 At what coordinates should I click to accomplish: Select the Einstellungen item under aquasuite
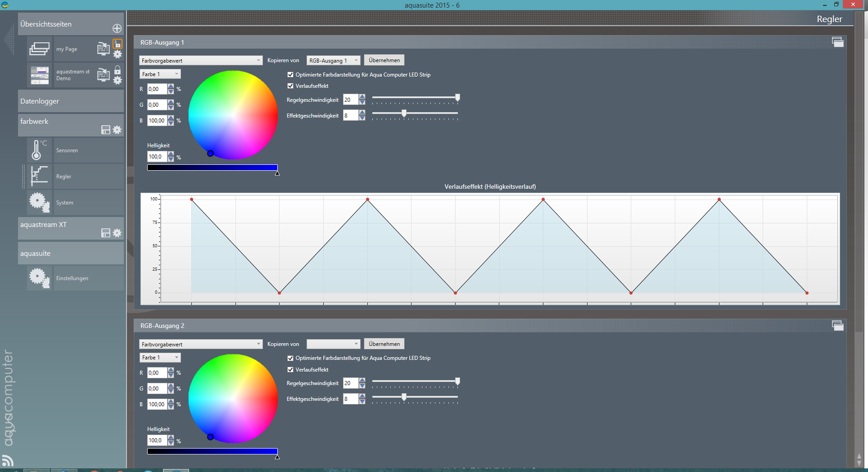tap(72, 278)
